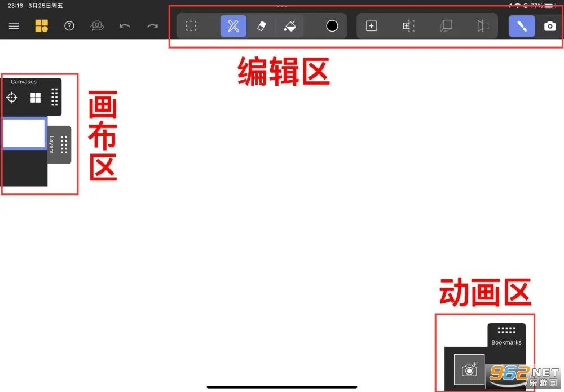Open the black color swatch
Viewport: 564px width, 392px height.
(332, 26)
